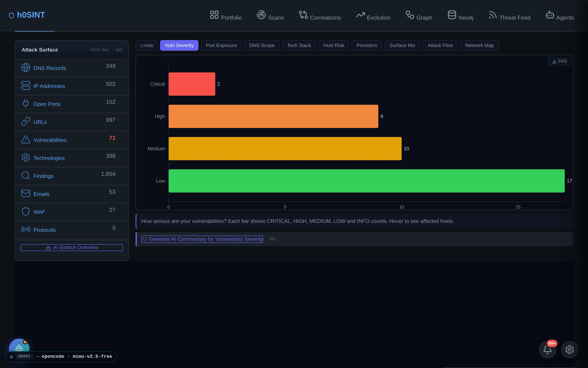Click the yellow Medium bar
The image size is (588, 368).
(285, 149)
